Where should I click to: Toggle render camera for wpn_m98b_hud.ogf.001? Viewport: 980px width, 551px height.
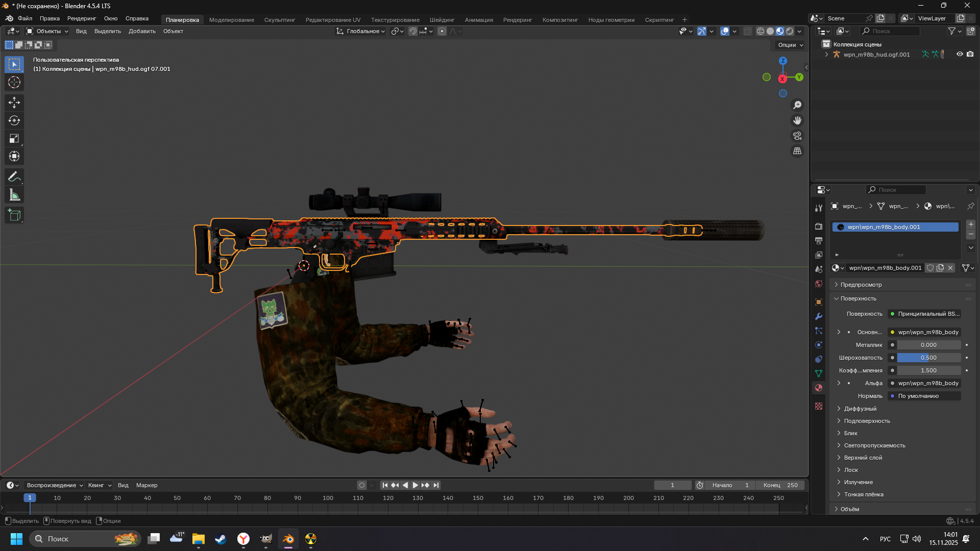click(x=970, y=54)
